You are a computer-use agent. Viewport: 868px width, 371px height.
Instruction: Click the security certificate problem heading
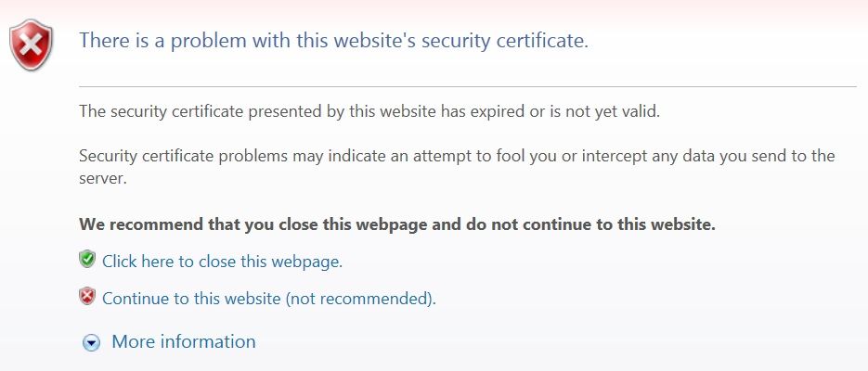tap(334, 41)
